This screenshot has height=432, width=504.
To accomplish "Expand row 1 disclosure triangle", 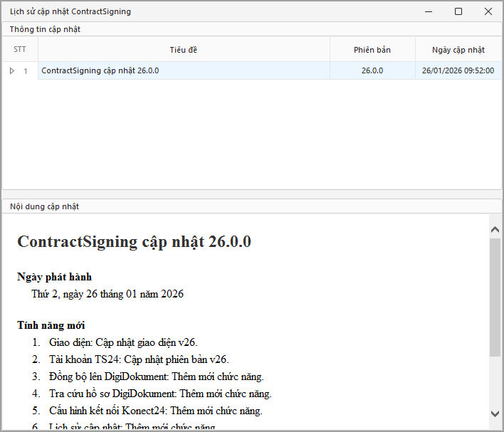I will coord(12,70).
